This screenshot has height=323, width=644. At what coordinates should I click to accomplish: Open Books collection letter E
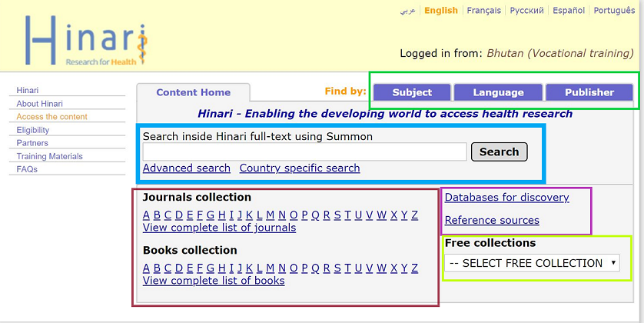click(x=189, y=268)
